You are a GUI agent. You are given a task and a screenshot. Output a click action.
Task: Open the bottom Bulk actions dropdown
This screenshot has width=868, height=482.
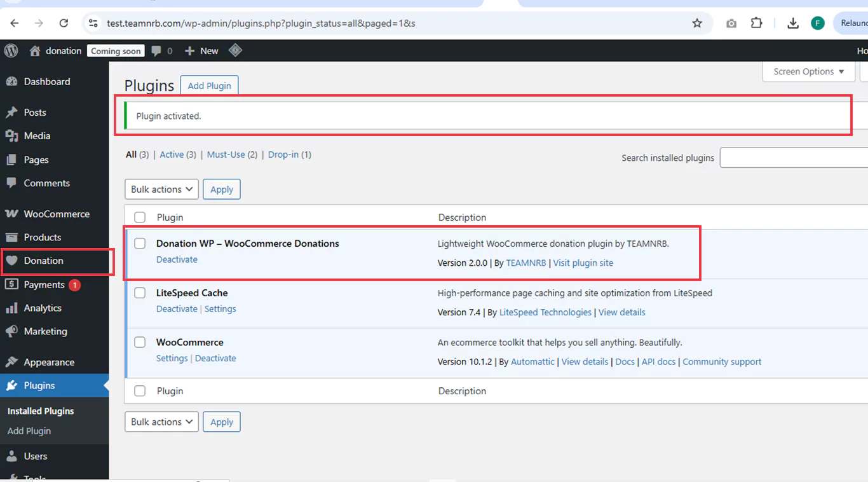tap(161, 422)
